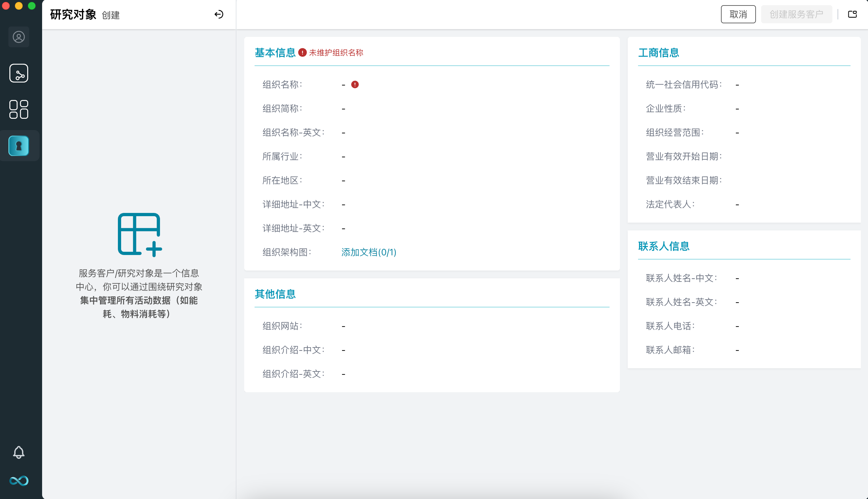Open the 添加文档(0/1) link

click(x=368, y=252)
